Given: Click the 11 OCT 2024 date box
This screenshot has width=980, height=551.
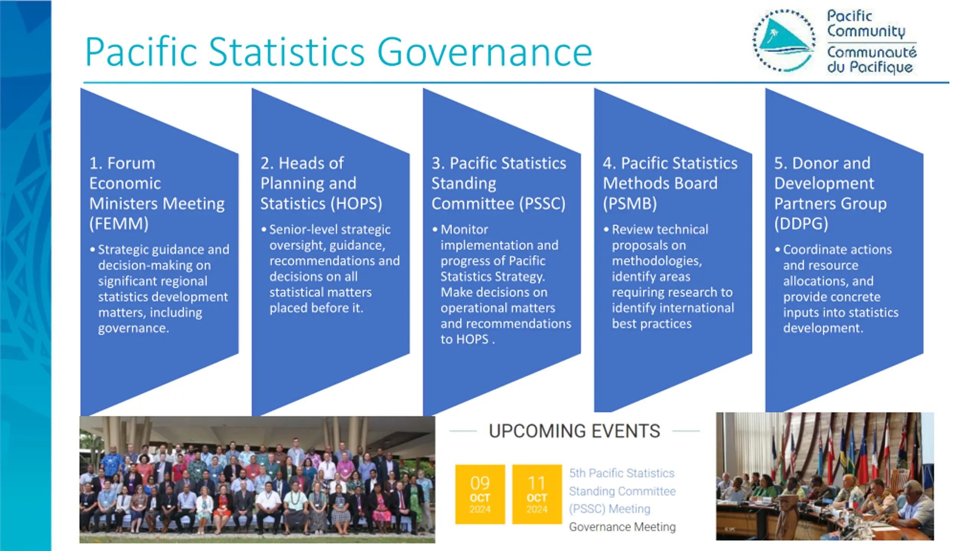Looking at the screenshot, I should click(537, 494).
